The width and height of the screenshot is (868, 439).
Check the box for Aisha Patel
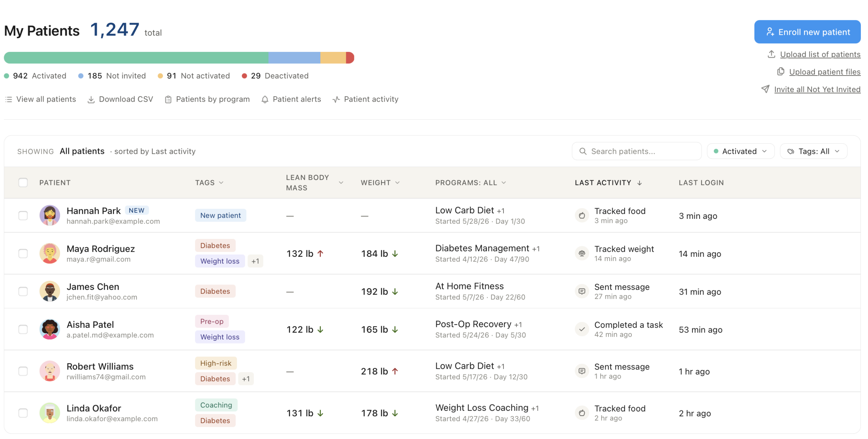point(23,329)
